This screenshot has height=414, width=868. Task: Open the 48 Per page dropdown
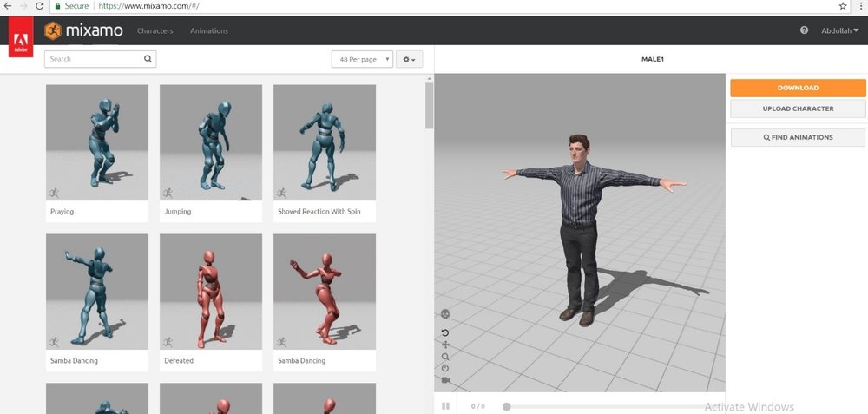[x=362, y=59]
